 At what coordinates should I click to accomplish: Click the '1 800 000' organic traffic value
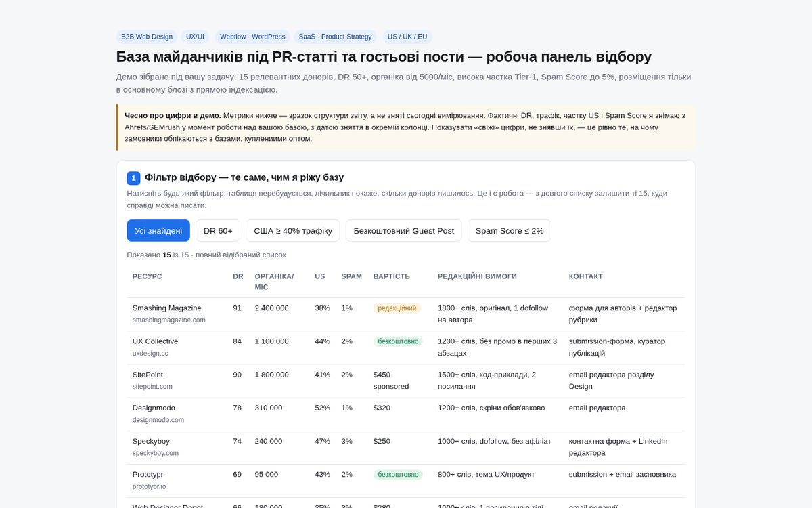click(271, 375)
